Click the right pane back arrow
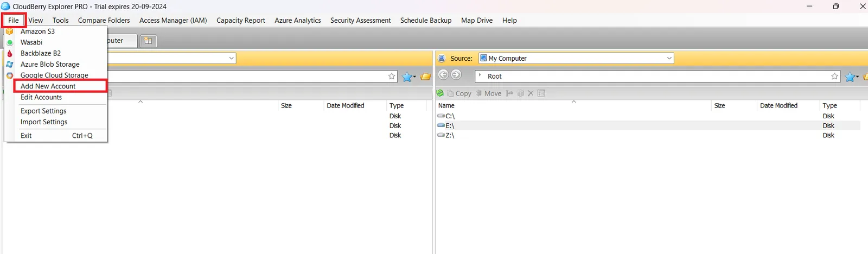Viewport: 868px width, 254px height. click(443, 75)
